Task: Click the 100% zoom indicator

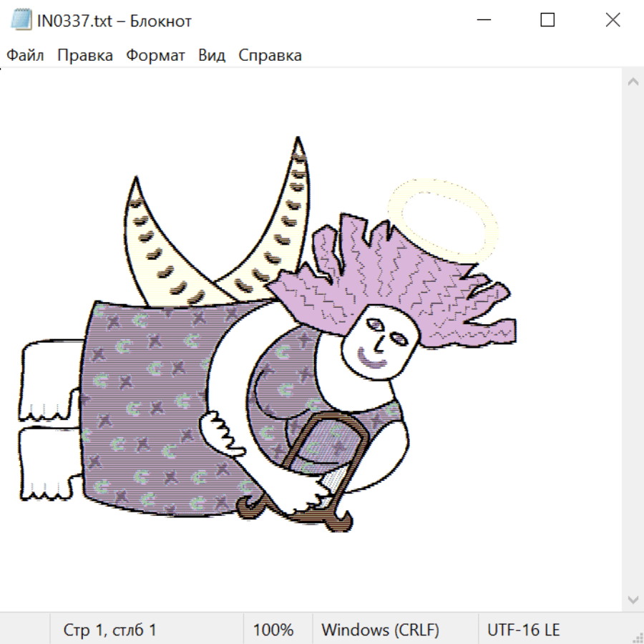Action: point(273,630)
